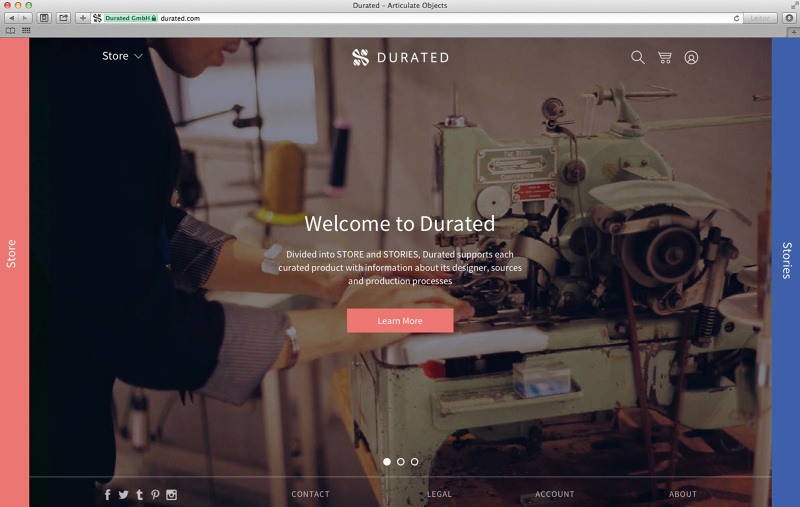Click the Durated logo in header

pyautogui.click(x=400, y=57)
